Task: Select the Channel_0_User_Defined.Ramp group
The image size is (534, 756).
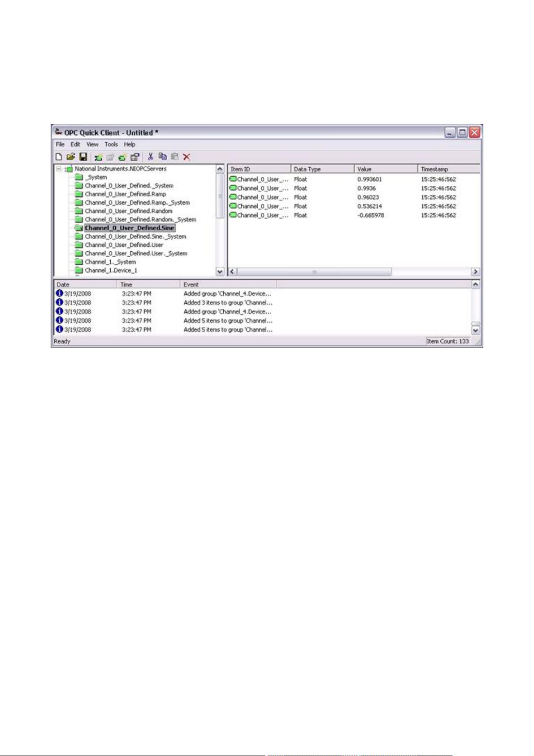Action: pyautogui.click(x=125, y=194)
